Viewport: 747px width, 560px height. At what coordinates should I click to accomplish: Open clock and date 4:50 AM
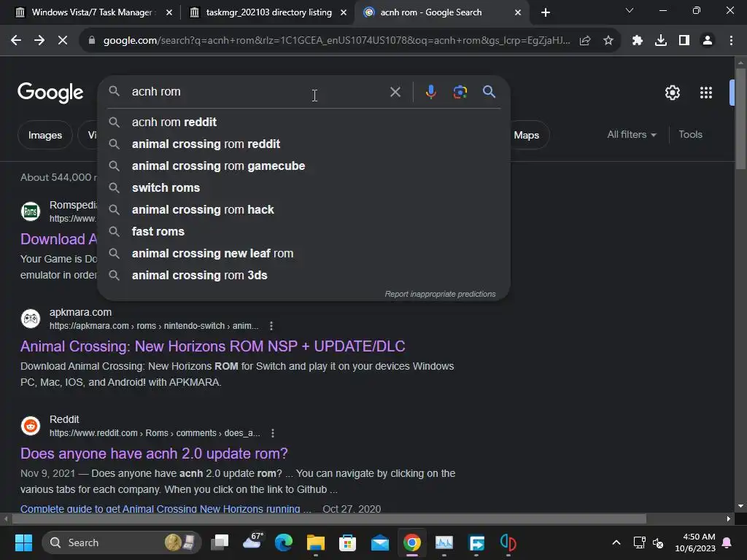[x=695, y=542]
